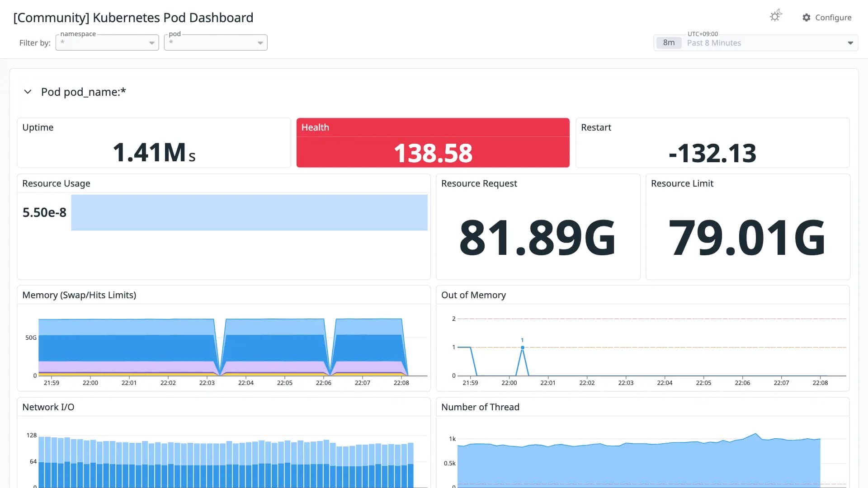This screenshot has height=488, width=868.
Task: Open the Past 8 Minutes time range selector
Action: pyautogui.click(x=756, y=42)
